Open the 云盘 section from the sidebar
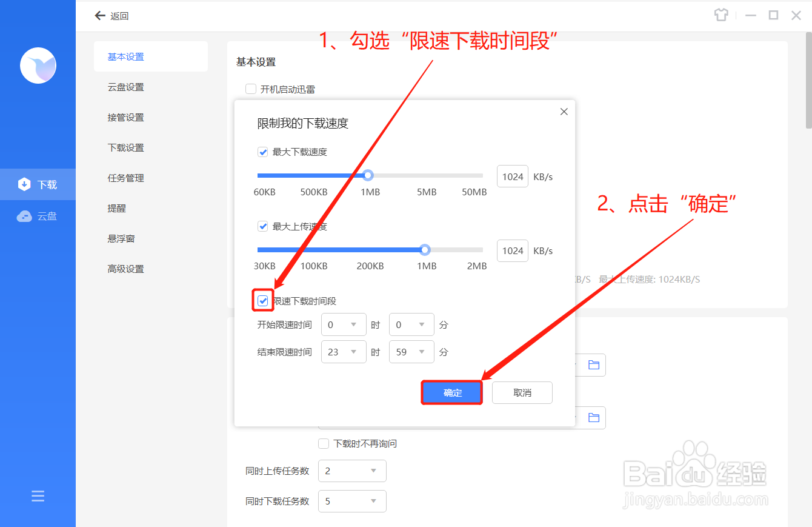Screen dimensions: 812x527 tap(38, 215)
